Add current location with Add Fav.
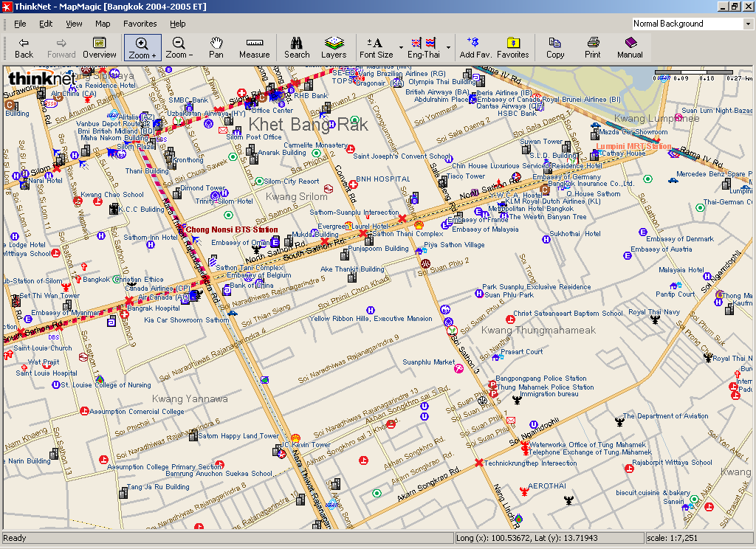Image resolution: width=756 pixels, height=549 pixels. [472, 48]
